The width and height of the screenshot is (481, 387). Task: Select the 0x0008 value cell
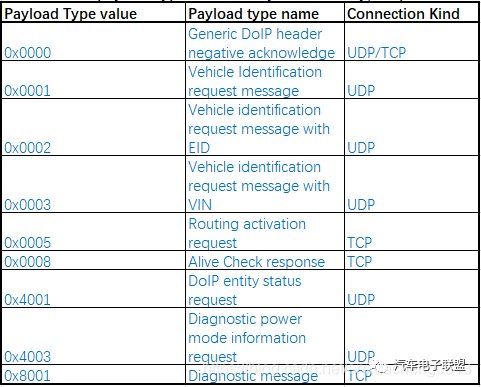pyautogui.click(x=93, y=260)
